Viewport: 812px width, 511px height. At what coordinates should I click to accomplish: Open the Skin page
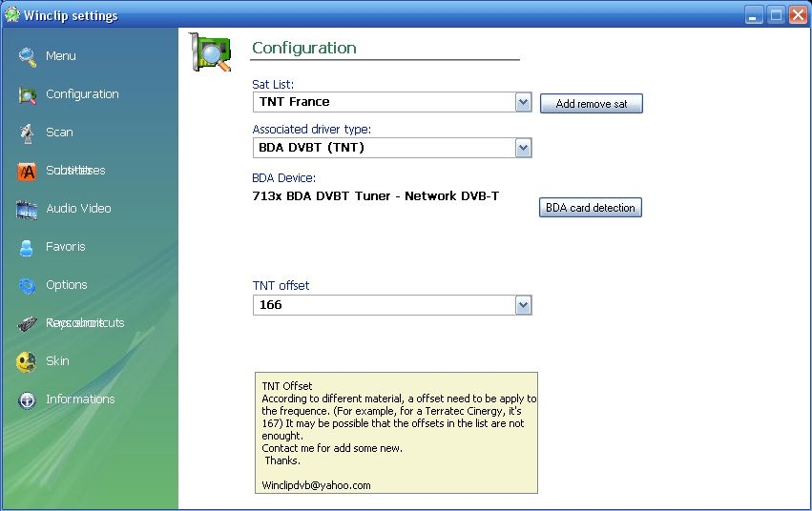57,361
